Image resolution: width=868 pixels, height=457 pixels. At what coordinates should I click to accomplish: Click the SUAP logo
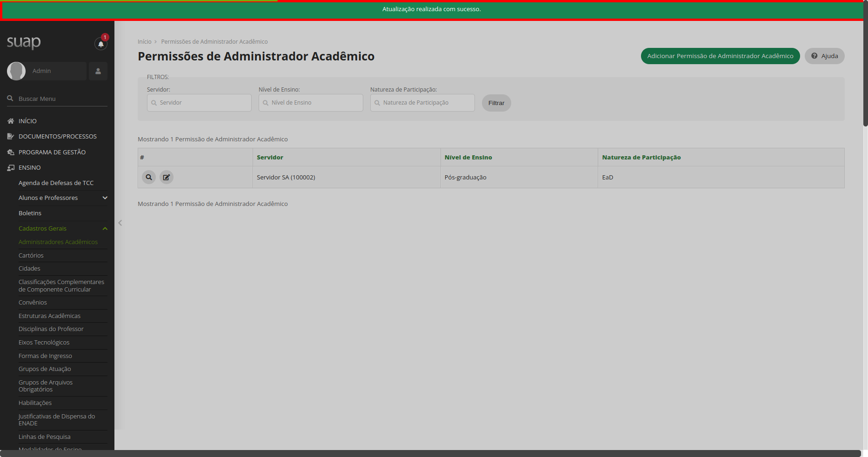tap(24, 42)
